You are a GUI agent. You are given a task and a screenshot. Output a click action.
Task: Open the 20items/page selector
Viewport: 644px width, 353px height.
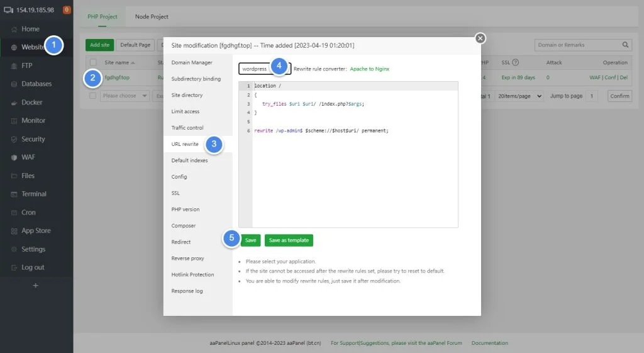pyautogui.click(x=519, y=96)
